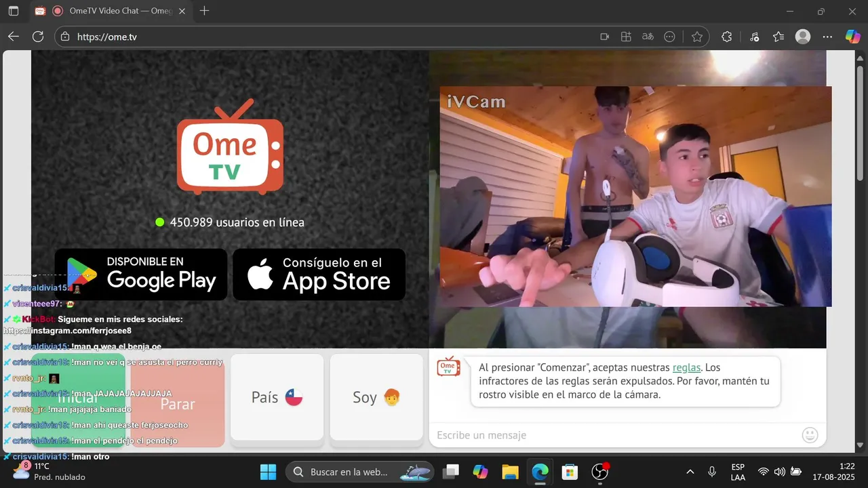Open the translate page icon
868x488 pixels.
(x=648, y=37)
